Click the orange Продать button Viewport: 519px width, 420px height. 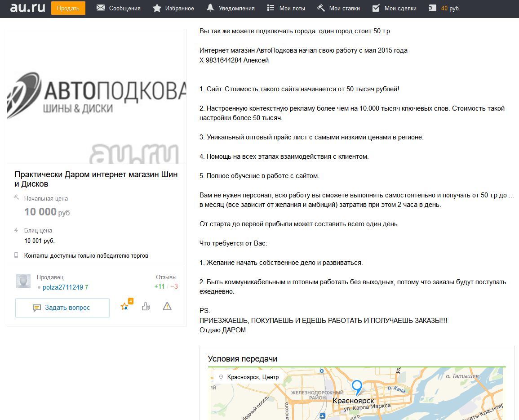point(68,8)
